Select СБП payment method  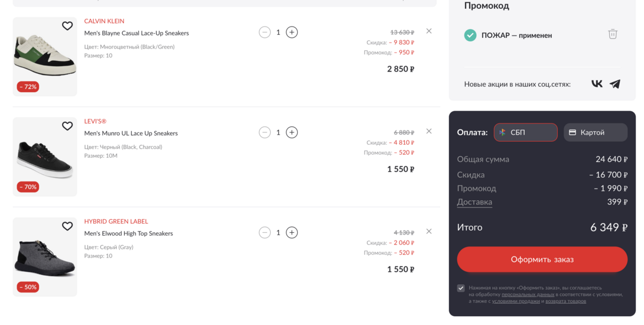coord(525,132)
